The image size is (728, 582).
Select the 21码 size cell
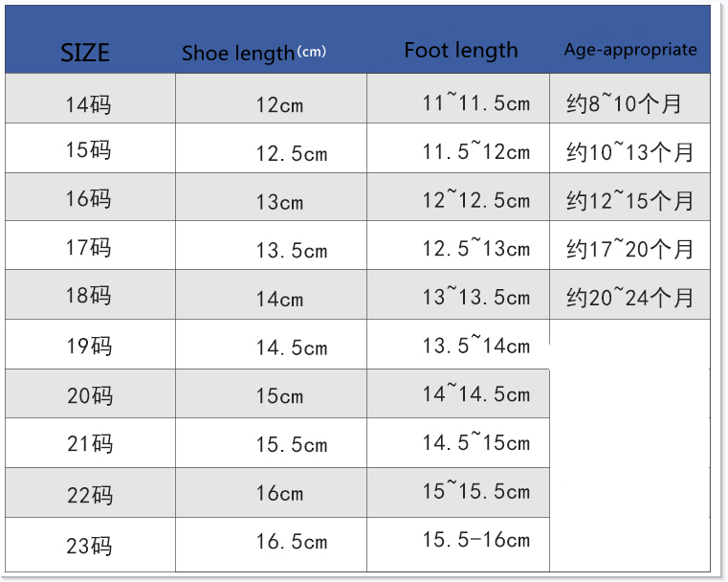tap(89, 444)
